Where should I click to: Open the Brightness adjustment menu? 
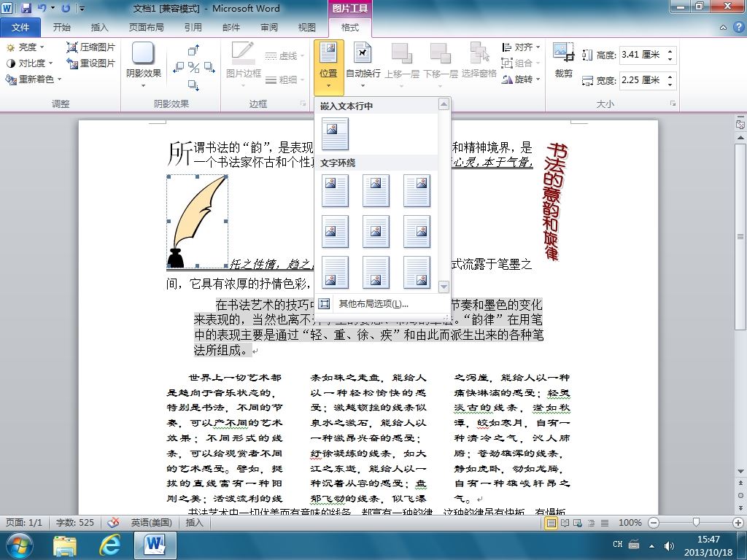[26, 47]
